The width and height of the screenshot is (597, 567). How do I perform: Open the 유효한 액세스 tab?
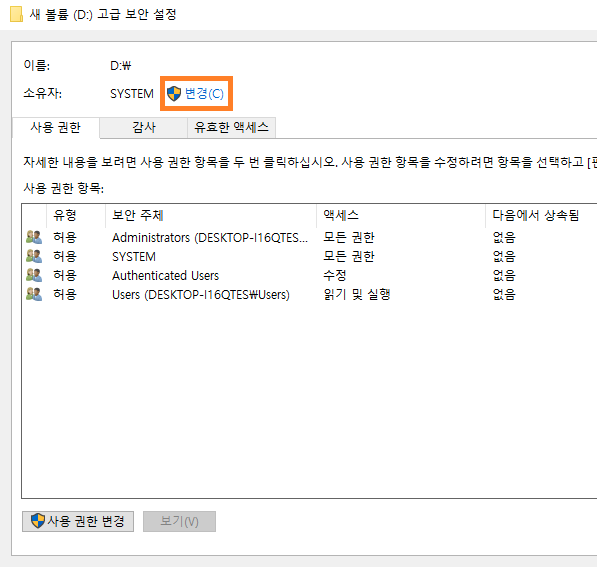[231, 128]
